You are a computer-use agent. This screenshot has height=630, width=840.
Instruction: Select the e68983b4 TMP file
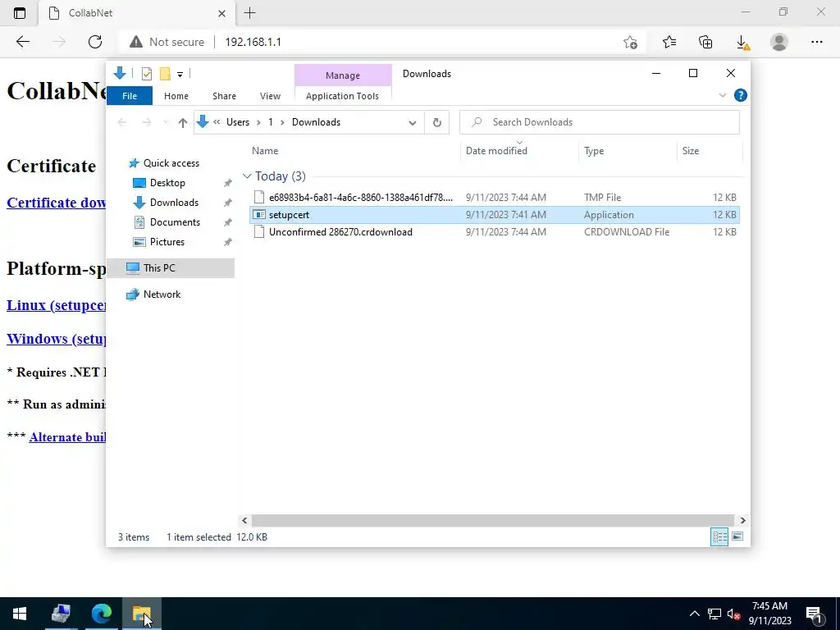point(494,198)
